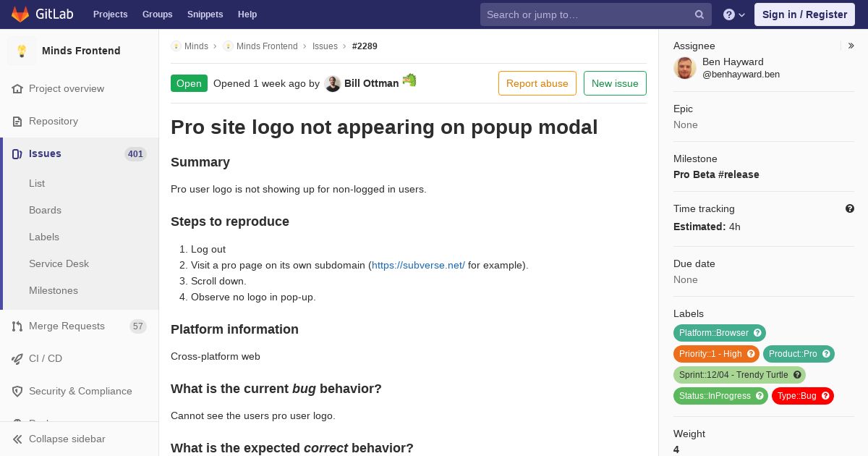Screen dimensions: 868x456
Task: Click the Minds Frontend breadcrumb icon
Action: [228, 46]
